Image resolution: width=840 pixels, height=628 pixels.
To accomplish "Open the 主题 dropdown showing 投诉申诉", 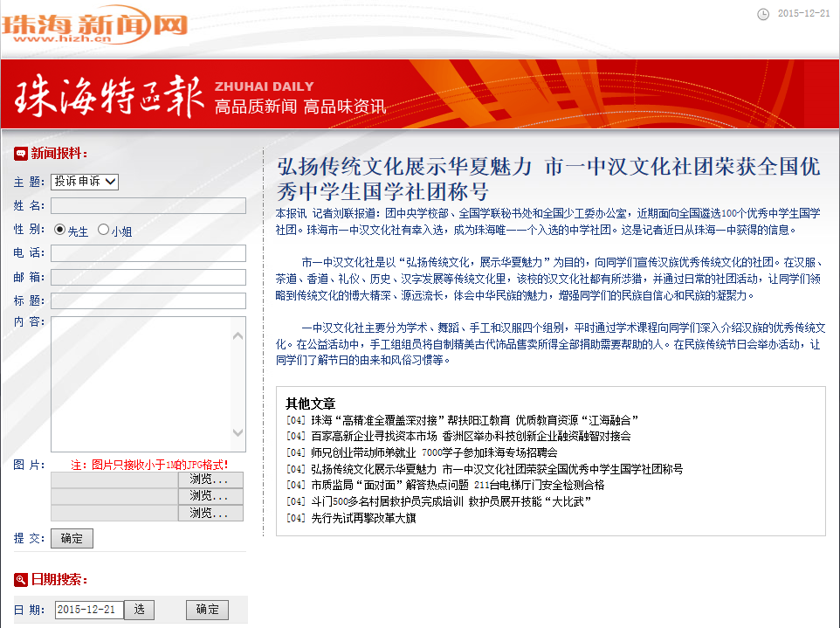I will (85, 182).
